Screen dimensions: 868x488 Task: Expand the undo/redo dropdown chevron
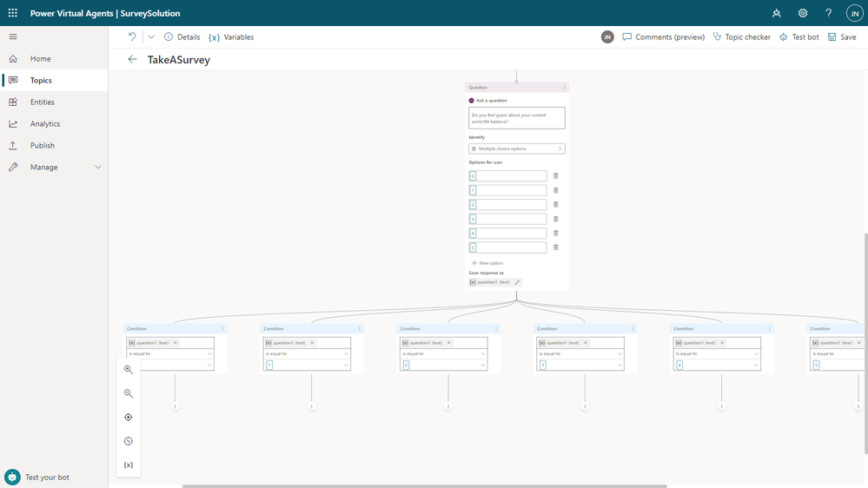click(151, 37)
